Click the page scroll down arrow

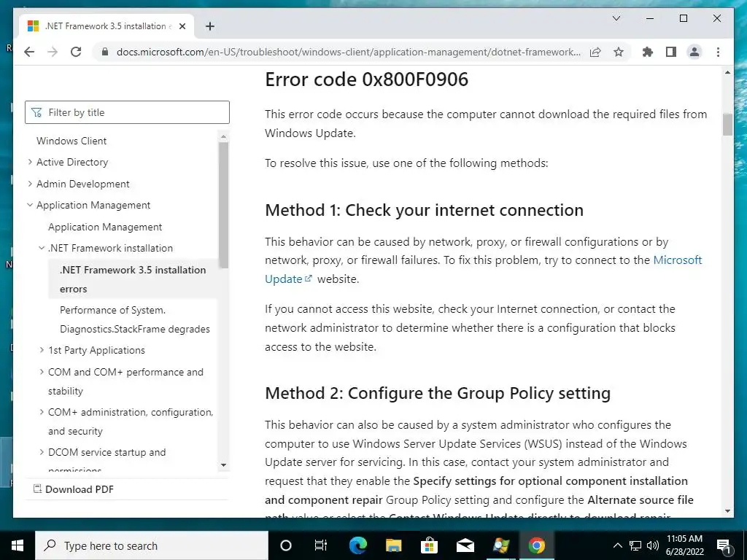click(x=727, y=511)
